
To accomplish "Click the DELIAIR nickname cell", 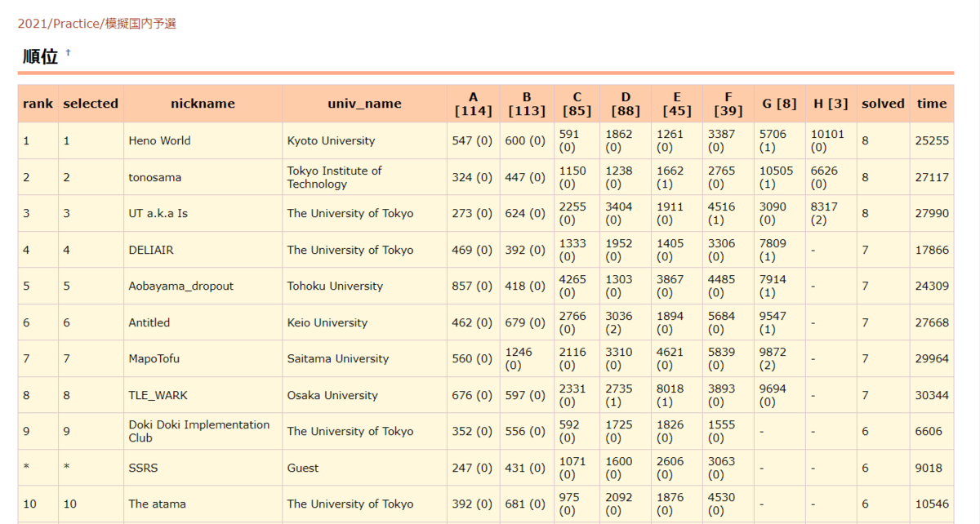I will 203,250.
